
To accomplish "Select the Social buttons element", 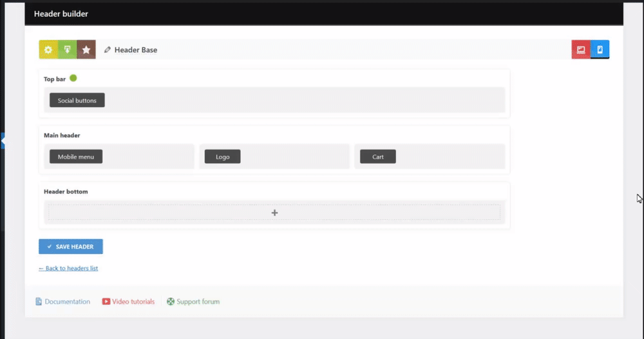I will coord(77,101).
